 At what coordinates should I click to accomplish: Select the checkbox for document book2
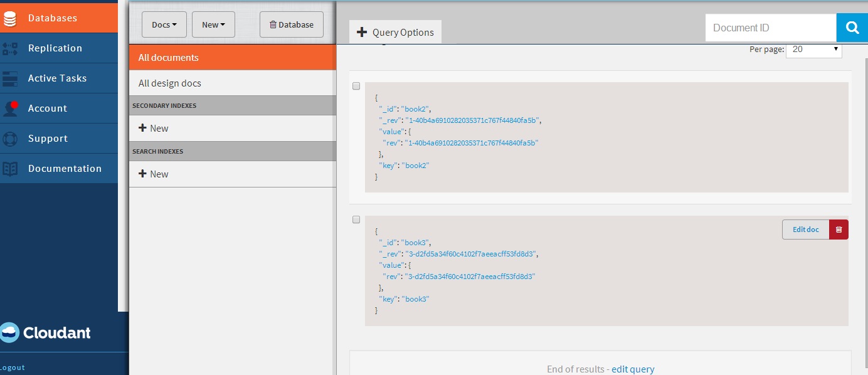356,86
